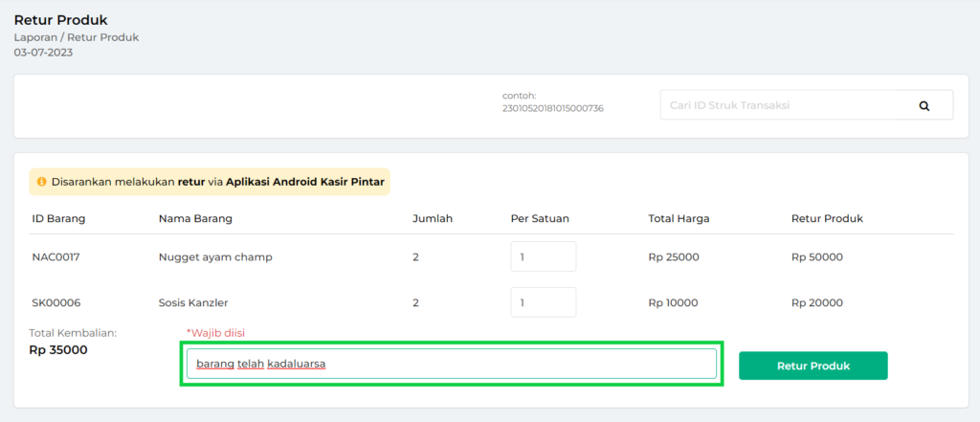Select item ID NAC0017

56,257
